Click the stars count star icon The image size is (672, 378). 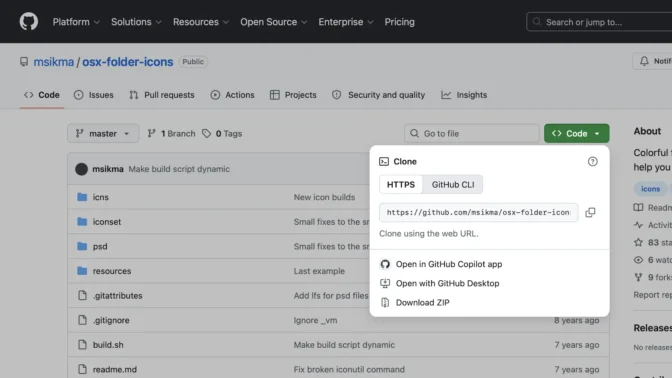[x=638, y=243]
